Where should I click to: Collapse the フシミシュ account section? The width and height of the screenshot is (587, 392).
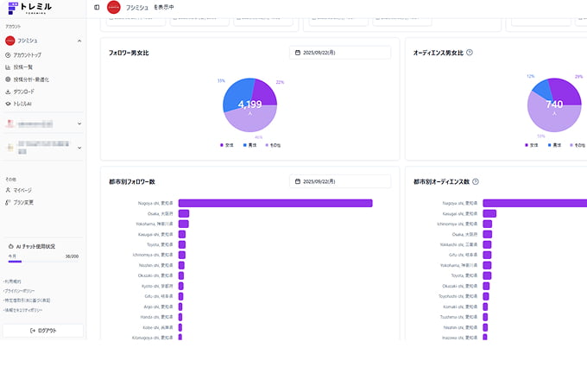coord(79,41)
